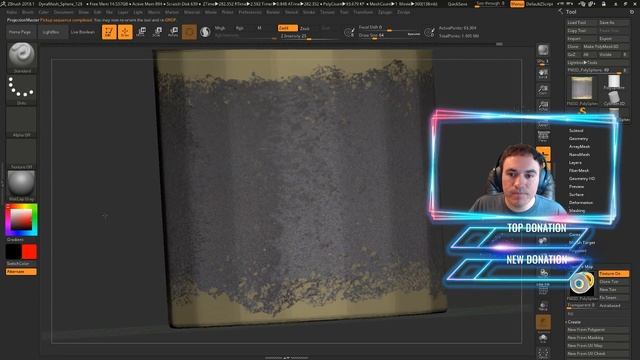The width and height of the screenshot is (640, 360).
Task: Click the Scroll canvas icon
Action: click(x=543, y=73)
